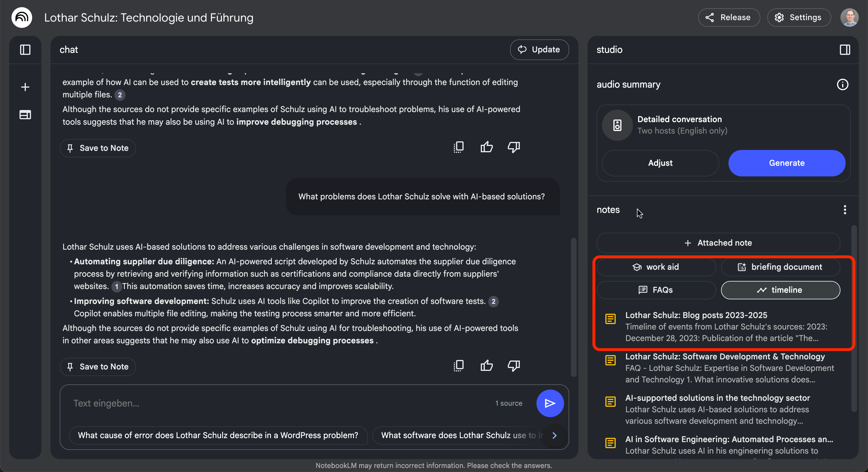
Task: Thumbs down the last chat response
Action: (x=514, y=366)
